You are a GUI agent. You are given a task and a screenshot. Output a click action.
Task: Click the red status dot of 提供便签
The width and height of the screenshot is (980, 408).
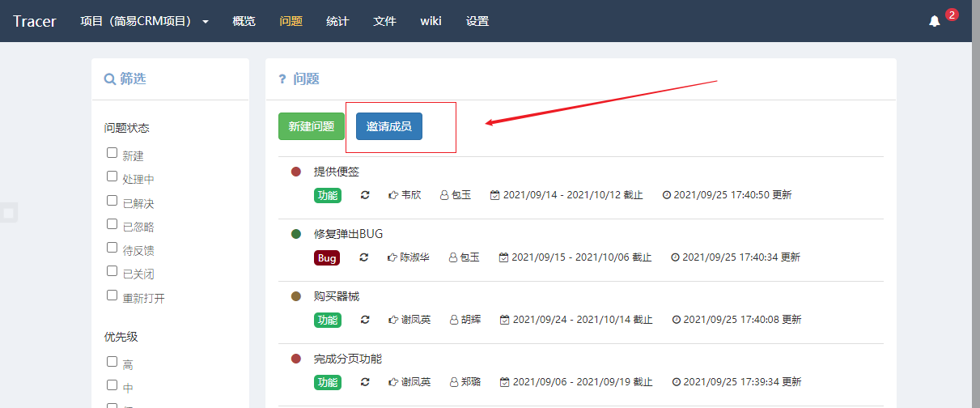[296, 172]
